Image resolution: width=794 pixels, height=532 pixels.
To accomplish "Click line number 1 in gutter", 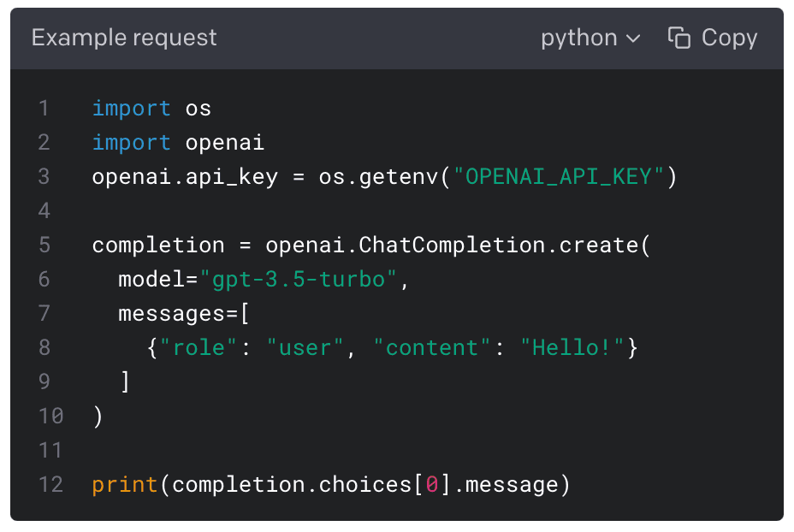I will pos(44,109).
